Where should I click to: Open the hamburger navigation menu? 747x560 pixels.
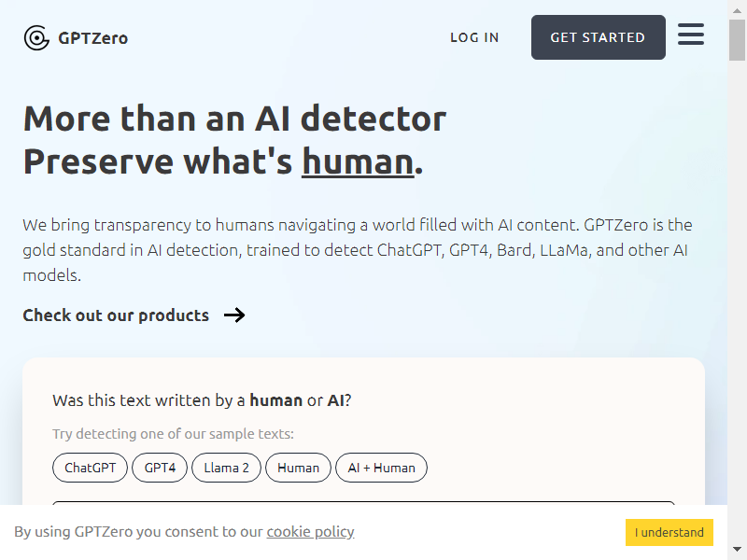(691, 35)
